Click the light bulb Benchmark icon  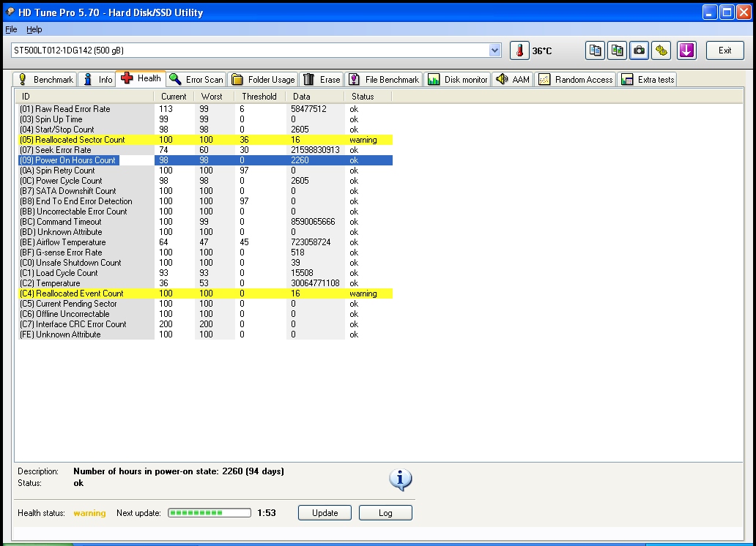tap(22, 79)
